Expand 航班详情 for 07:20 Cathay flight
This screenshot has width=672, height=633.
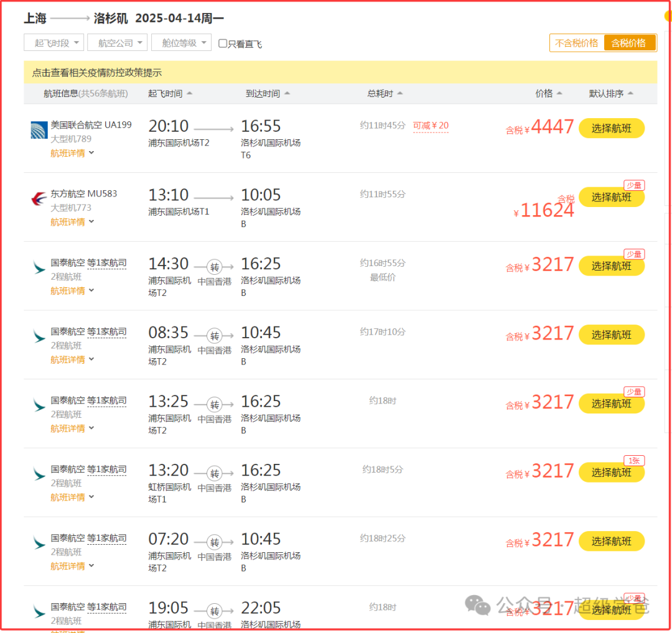coord(72,566)
